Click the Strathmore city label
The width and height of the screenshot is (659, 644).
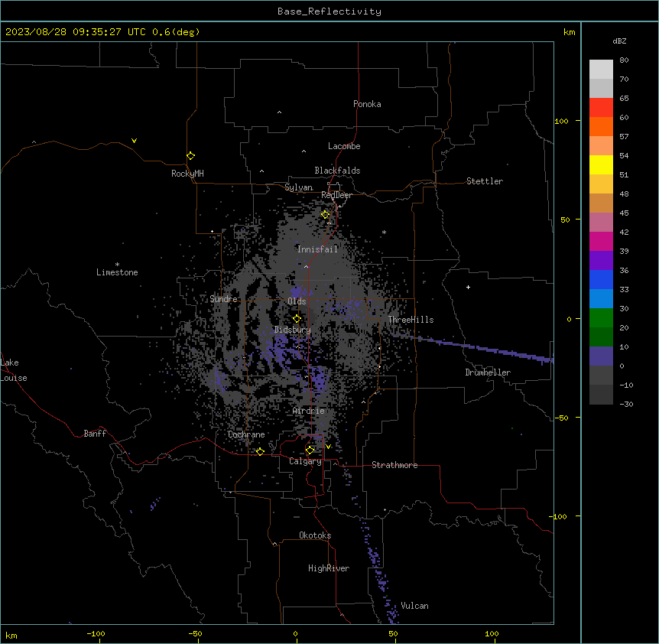click(x=394, y=465)
